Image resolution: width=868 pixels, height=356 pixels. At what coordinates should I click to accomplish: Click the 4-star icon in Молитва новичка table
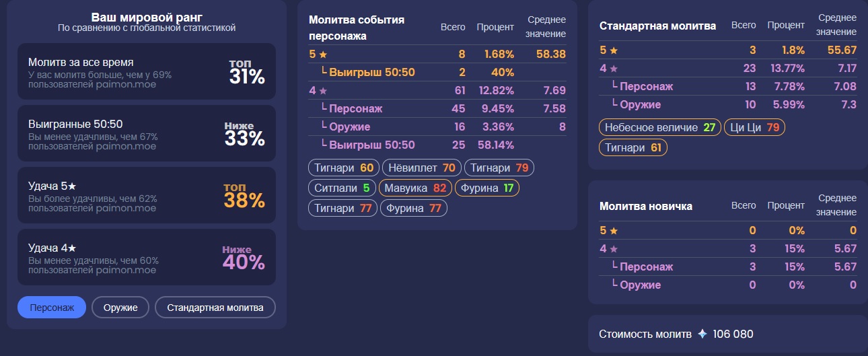tap(614, 249)
